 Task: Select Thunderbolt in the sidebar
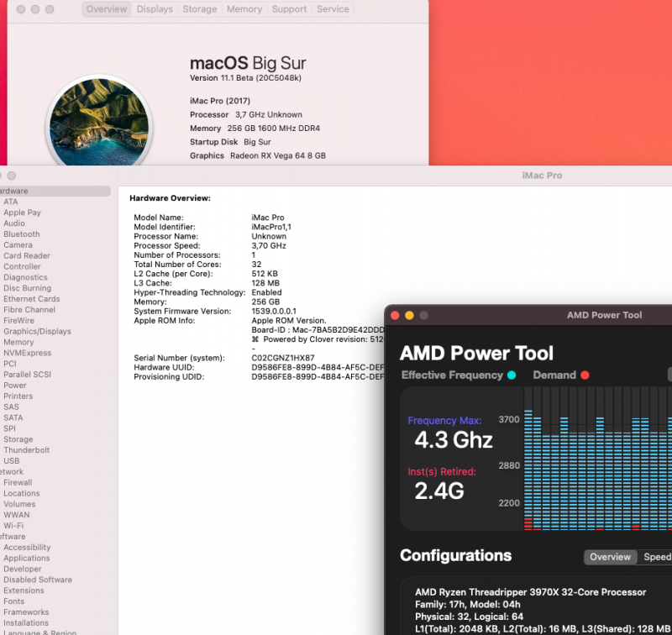click(27, 450)
